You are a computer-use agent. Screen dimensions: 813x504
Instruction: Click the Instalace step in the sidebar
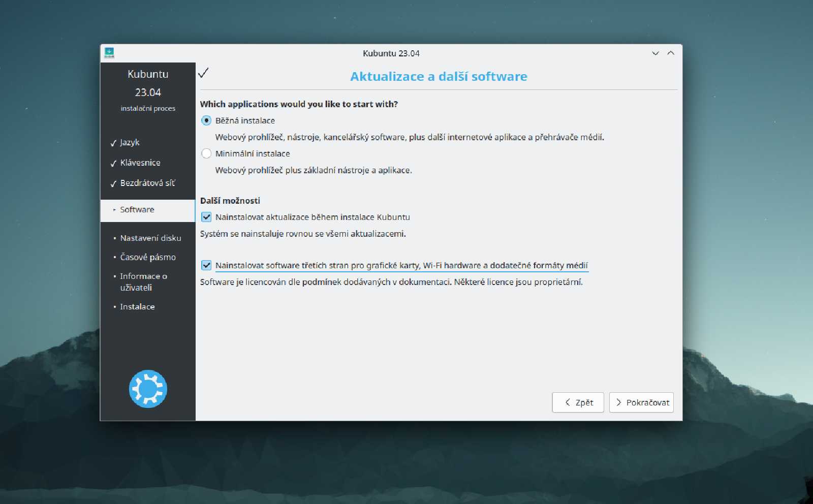pyautogui.click(x=137, y=306)
